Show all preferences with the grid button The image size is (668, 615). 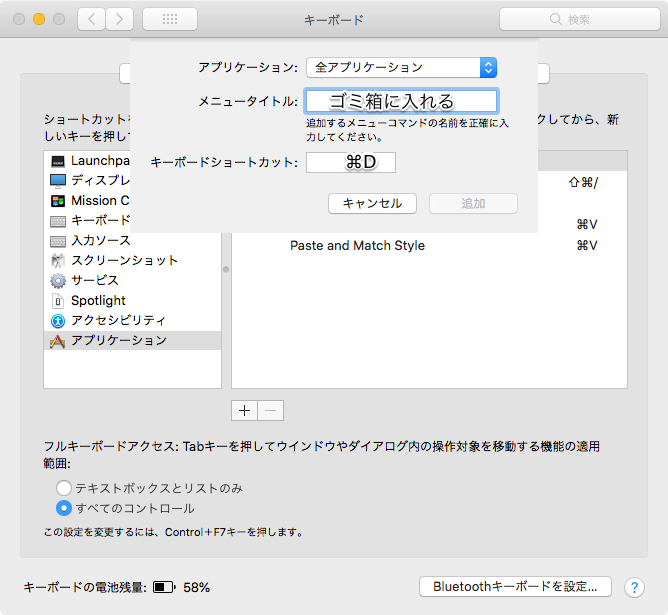tap(170, 19)
